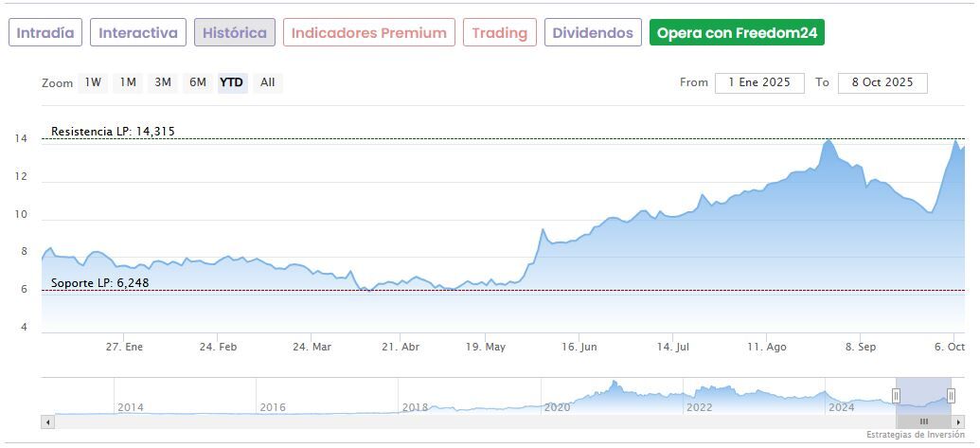Click the right range handle of navigator
The height and width of the screenshot is (448, 980).
click(951, 396)
